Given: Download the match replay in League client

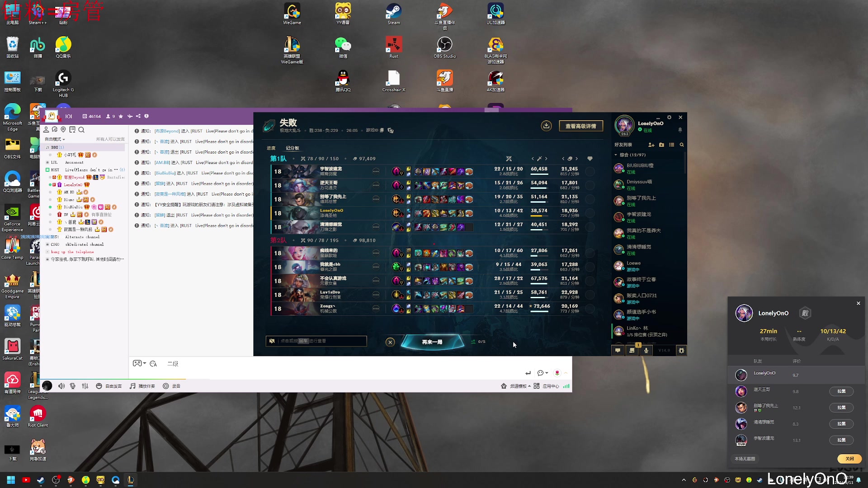Looking at the screenshot, I should click(546, 126).
